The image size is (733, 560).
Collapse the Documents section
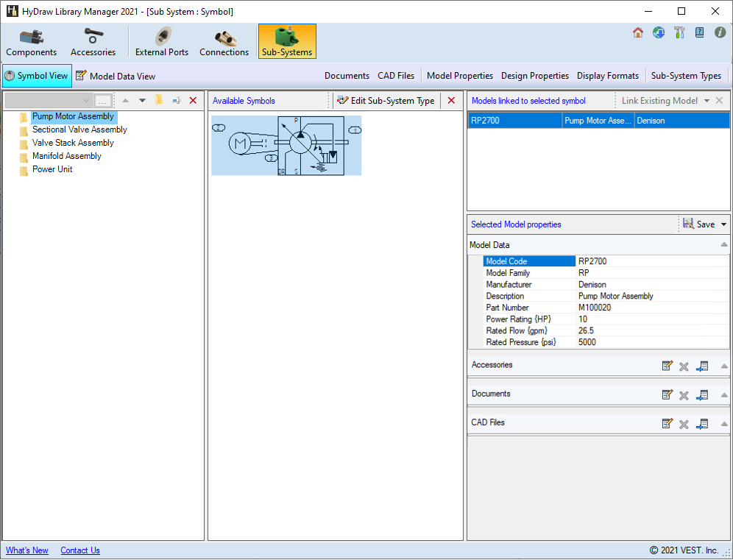[x=723, y=395]
